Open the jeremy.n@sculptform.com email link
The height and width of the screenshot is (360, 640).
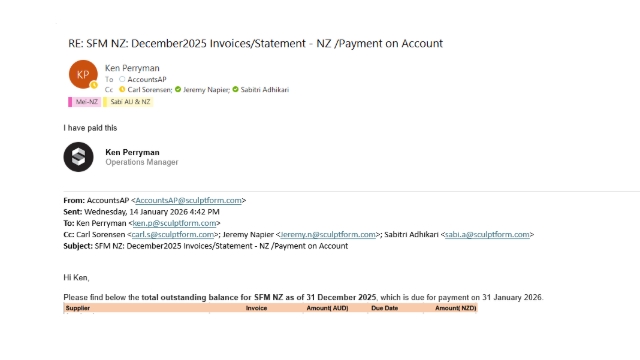coord(328,235)
